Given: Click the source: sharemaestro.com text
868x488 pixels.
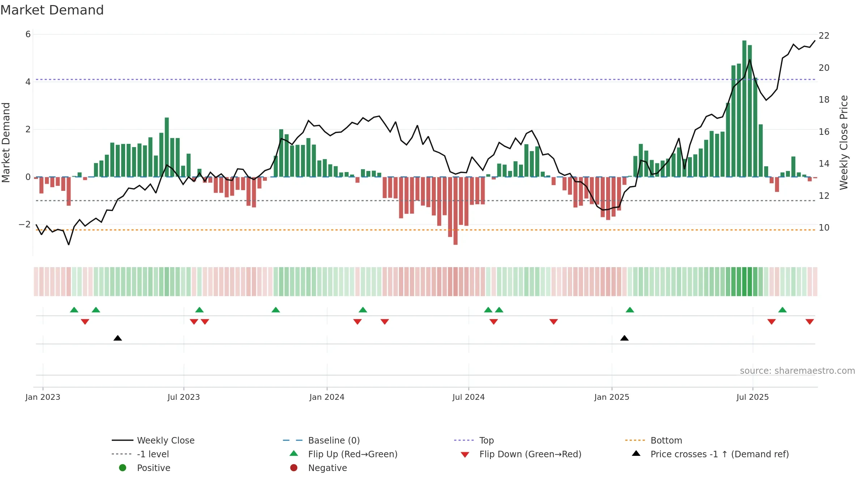Looking at the screenshot, I should click(x=797, y=371).
